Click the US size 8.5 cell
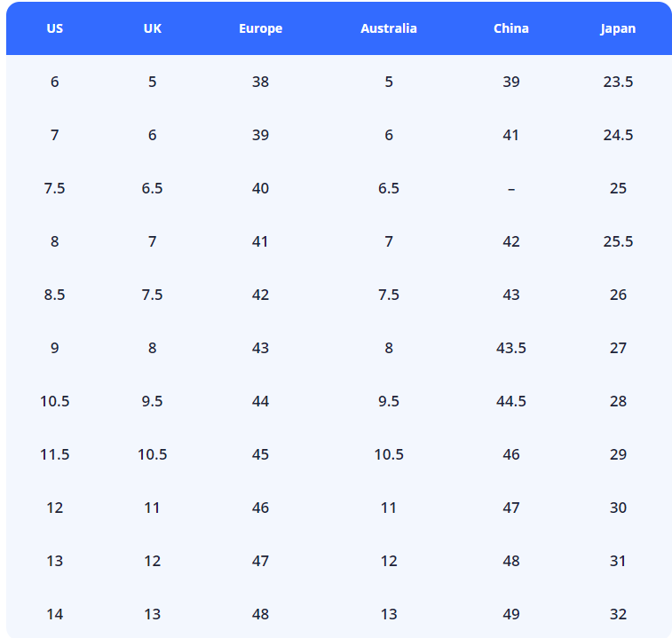 55,295
